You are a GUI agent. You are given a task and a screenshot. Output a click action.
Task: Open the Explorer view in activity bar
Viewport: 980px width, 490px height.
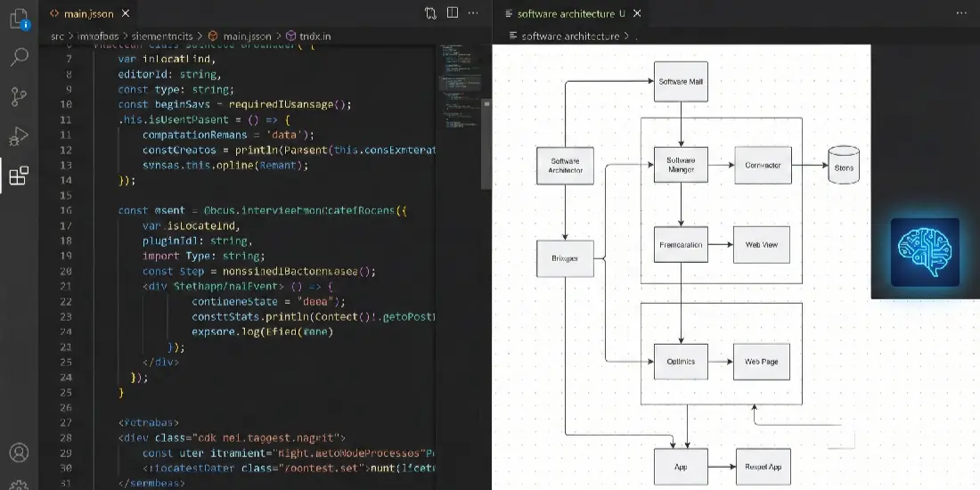pyautogui.click(x=19, y=19)
